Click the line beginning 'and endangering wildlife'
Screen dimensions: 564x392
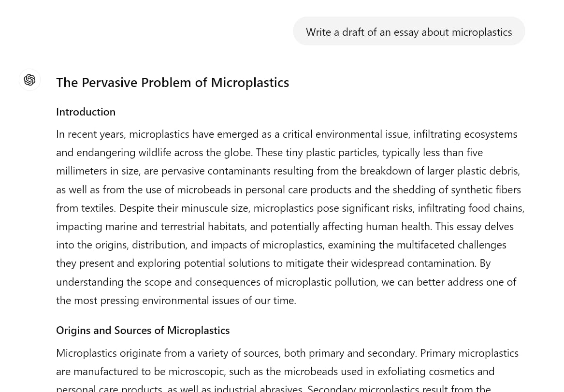(x=269, y=152)
